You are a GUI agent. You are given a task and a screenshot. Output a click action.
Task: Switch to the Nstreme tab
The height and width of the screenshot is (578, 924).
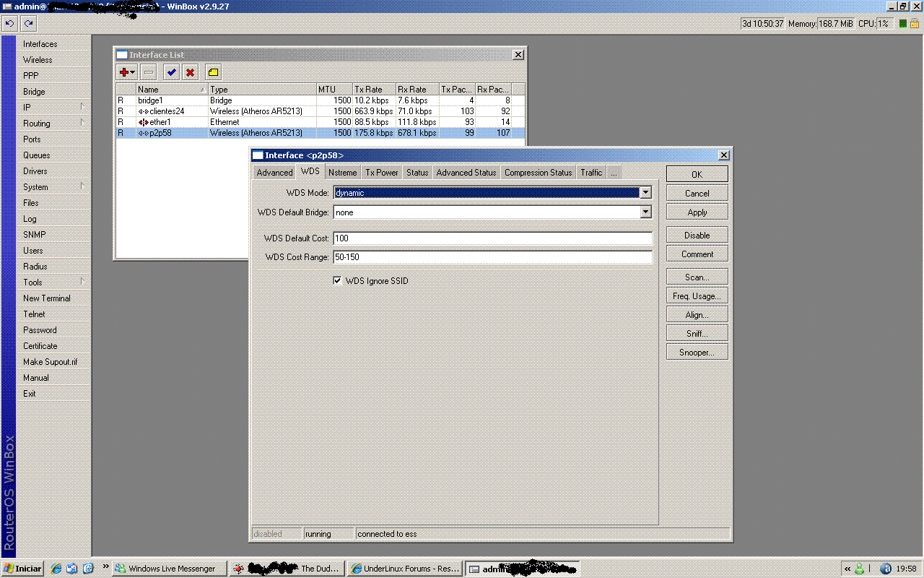(342, 173)
